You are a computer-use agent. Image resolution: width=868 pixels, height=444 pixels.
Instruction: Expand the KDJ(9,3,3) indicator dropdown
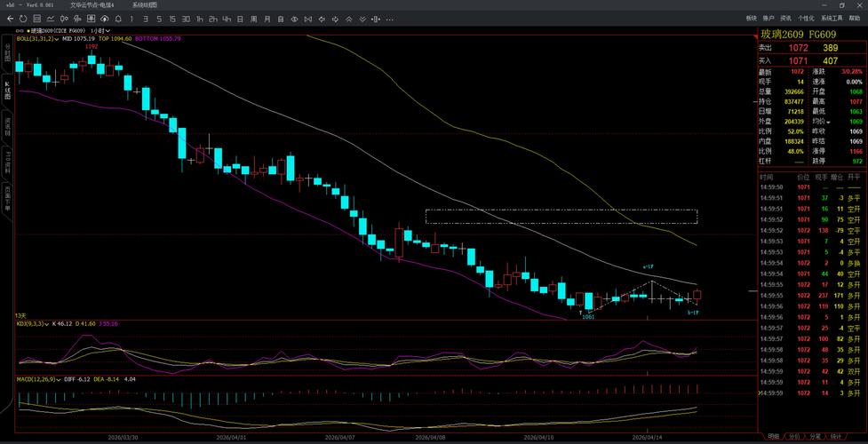pos(48,322)
